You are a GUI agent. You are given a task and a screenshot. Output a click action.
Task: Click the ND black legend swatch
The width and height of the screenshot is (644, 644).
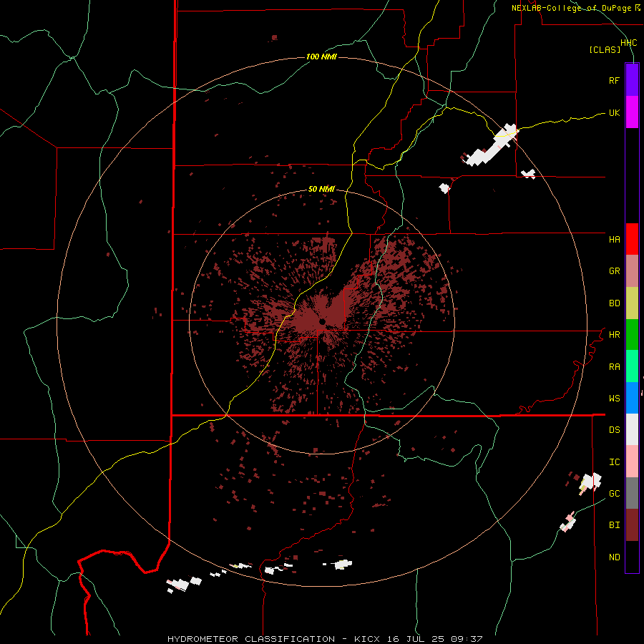[x=632, y=557]
